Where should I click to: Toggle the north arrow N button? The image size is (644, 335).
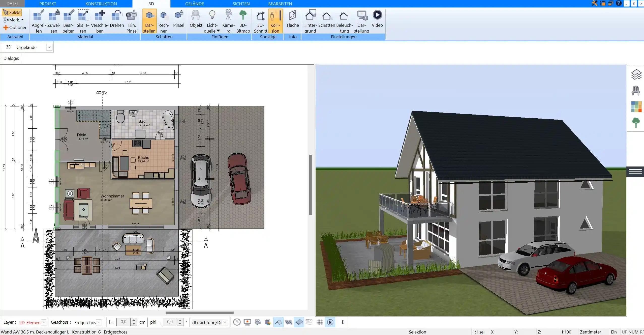(330, 322)
